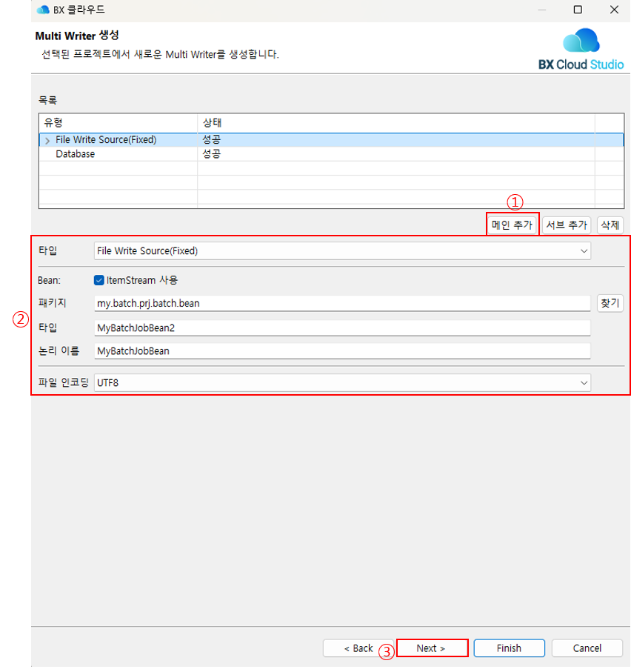
Task: Toggle the ItemStream 사용 checkbox
Action: point(99,280)
